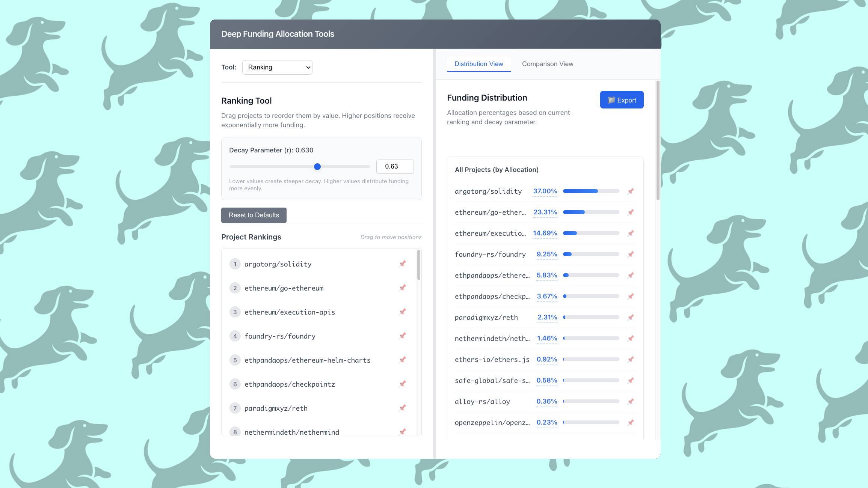Pin argotorg/solidity in Project Rankings list
Viewport: 868px width, 488px height.
click(x=402, y=264)
